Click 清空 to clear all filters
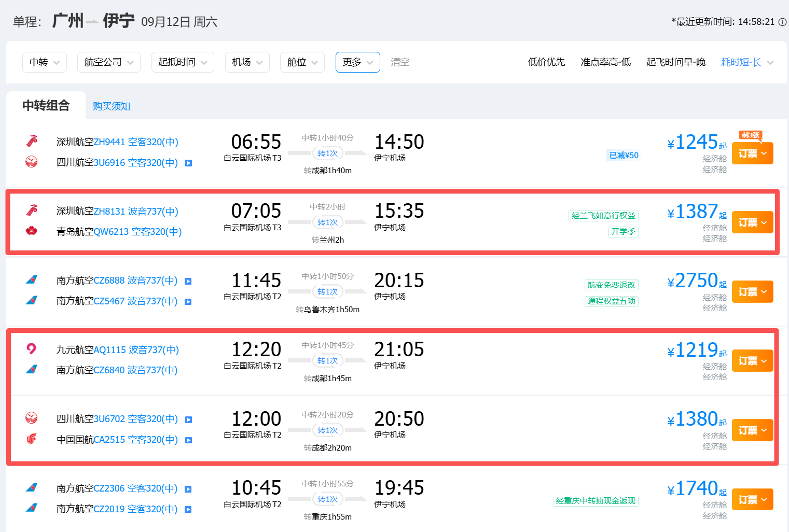This screenshot has height=532, width=789. tap(400, 62)
